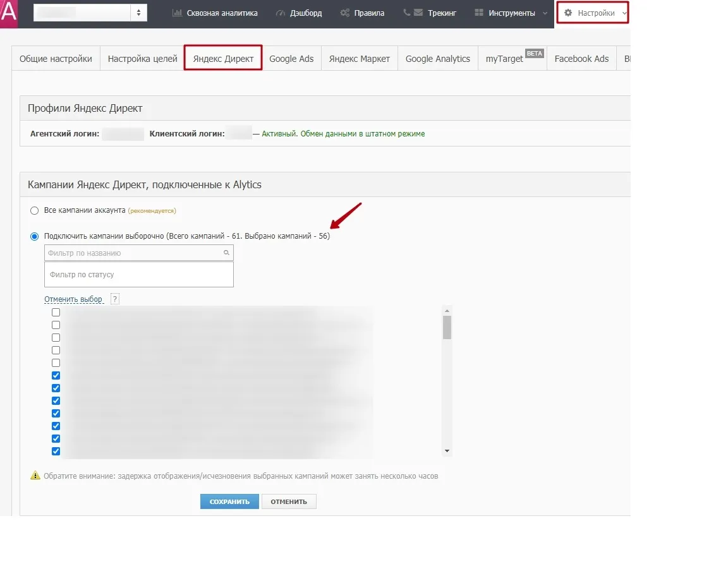
Task: Click the bar chart icon for Сквозная аналитика
Action: click(x=177, y=13)
